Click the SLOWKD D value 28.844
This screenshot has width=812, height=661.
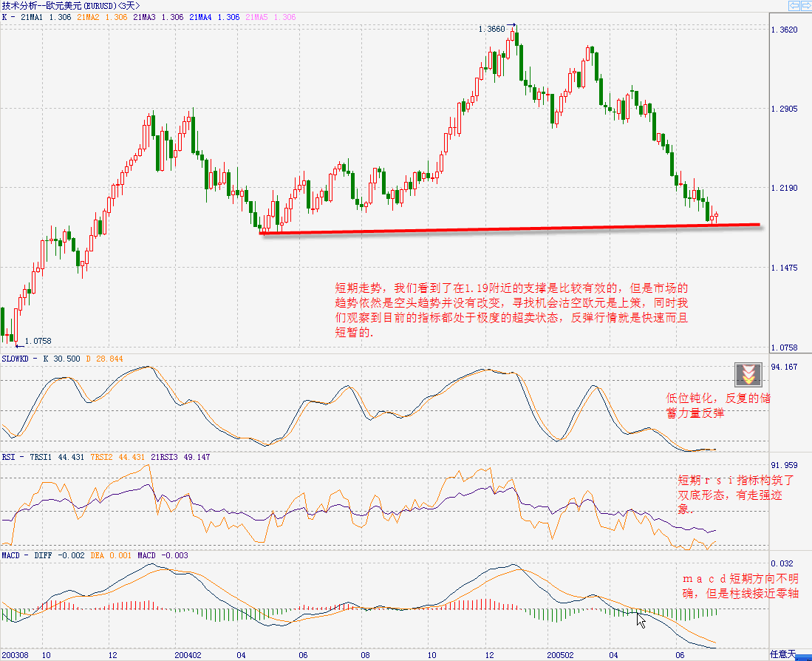(109, 359)
